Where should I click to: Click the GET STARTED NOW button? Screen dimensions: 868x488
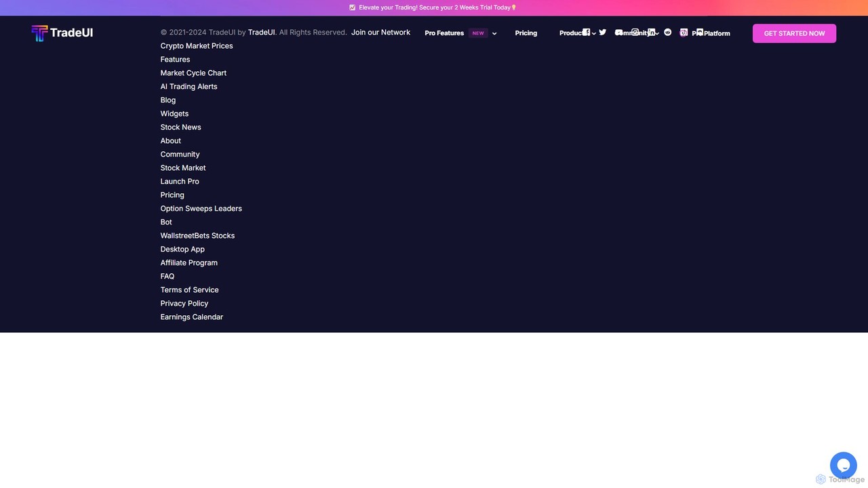(794, 33)
